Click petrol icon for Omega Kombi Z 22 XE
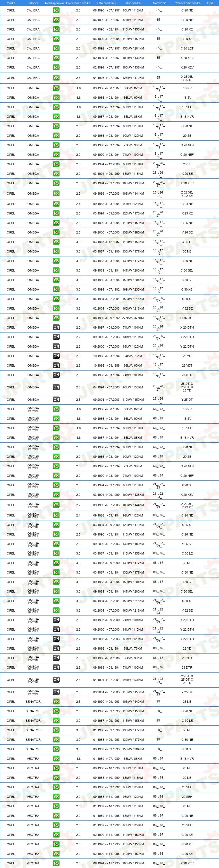 [56, 505]
